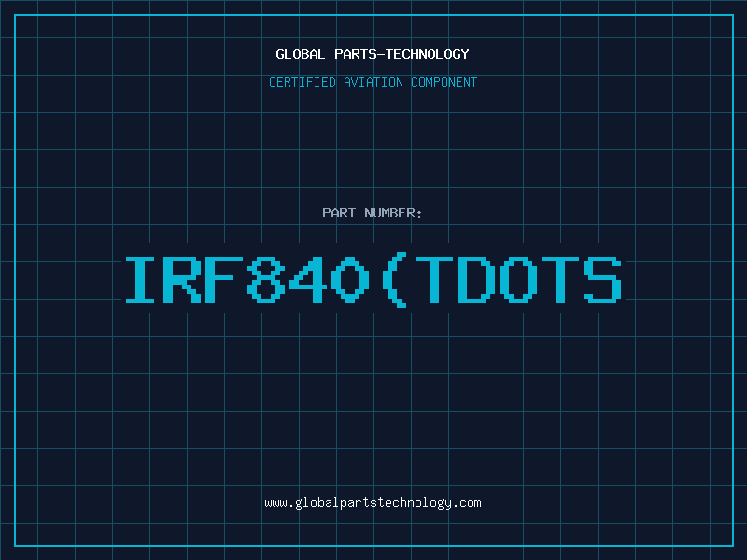Image resolution: width=747 pixels, height=560 pixels.
Task: Click the word AVIATION in the subtitle
Action: [373, 82]
